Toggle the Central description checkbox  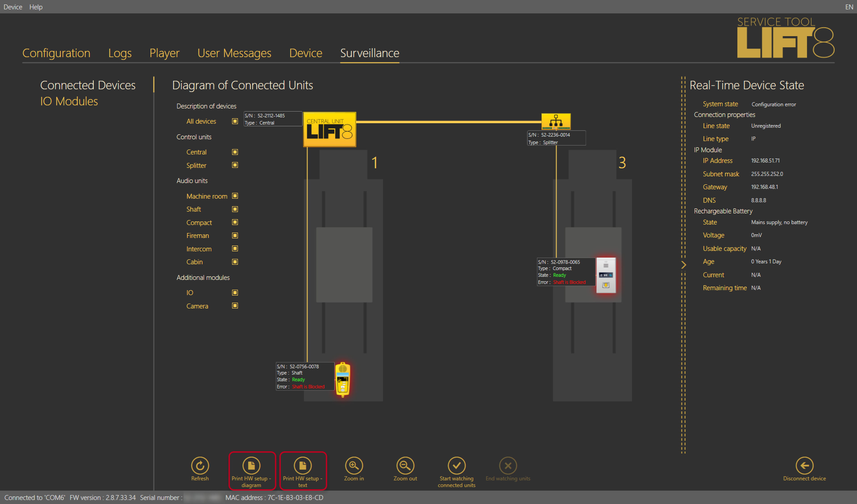pyautogui.click(x=235, y=152)
